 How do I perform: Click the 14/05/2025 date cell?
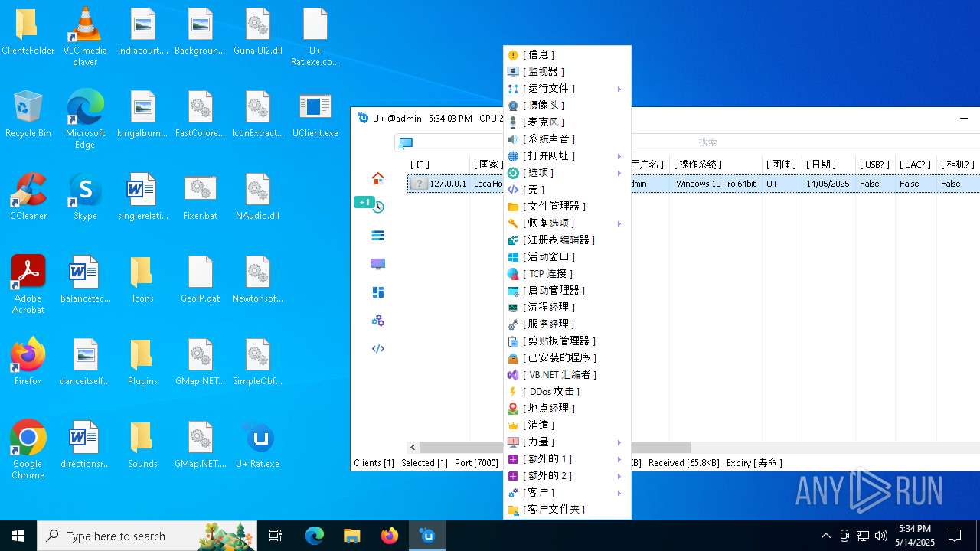tap(828, 184)
